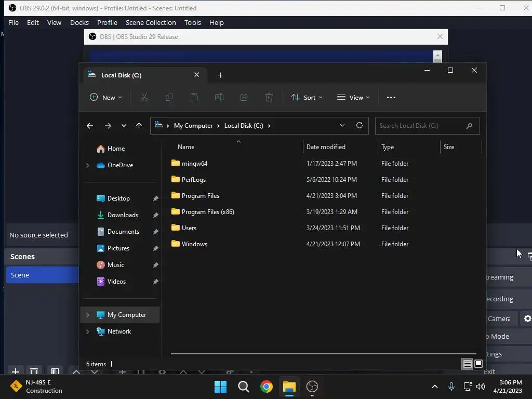Viewport: 532px width, 399px height.
Task: Open the View dropdown in Explorer
Action: [x=353, y=97]
